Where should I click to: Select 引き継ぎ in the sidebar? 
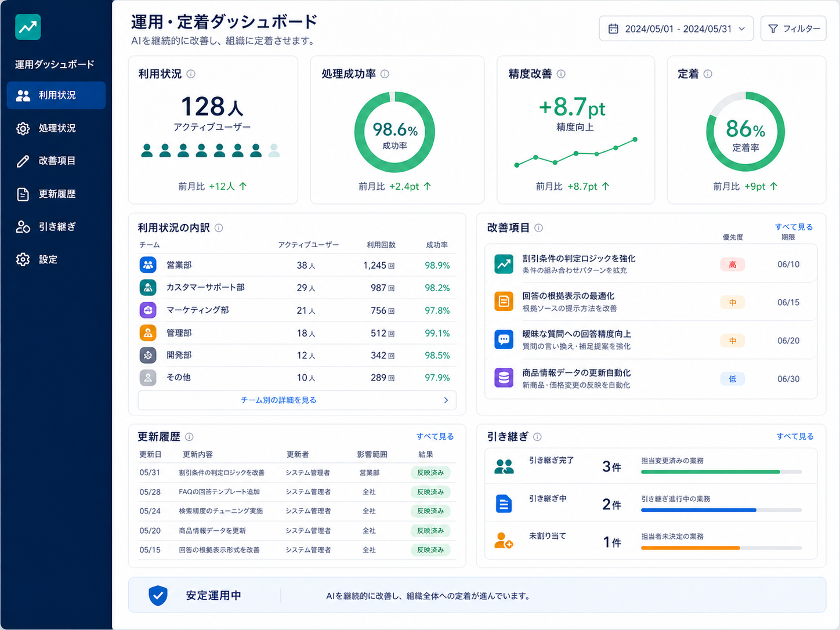click(x=56, y=227)
